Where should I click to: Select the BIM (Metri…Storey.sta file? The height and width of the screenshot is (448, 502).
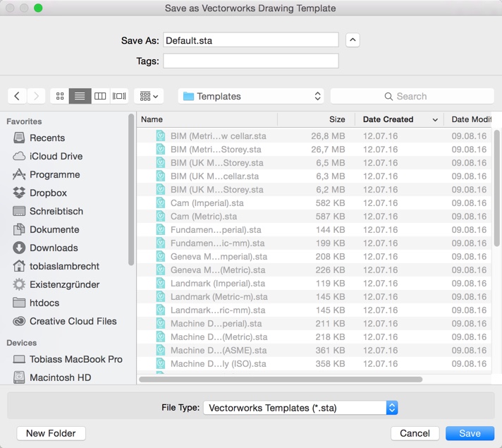(314, 150)
